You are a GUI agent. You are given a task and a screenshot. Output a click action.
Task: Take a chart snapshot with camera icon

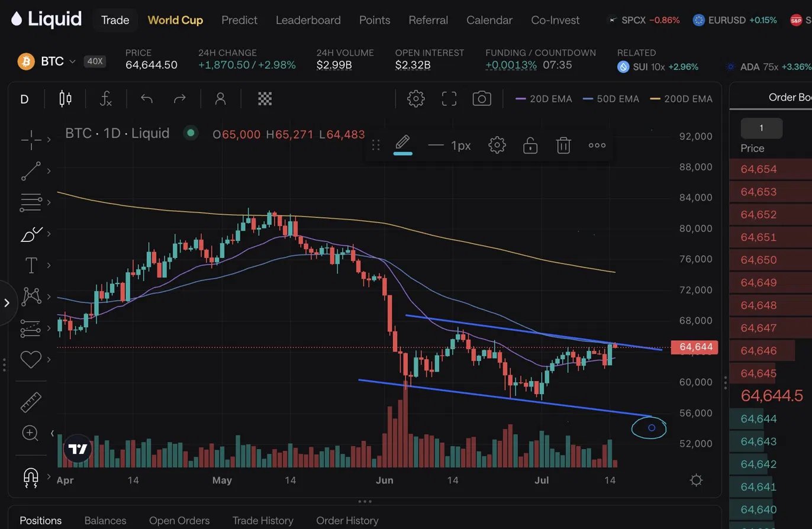coord(482,99)
